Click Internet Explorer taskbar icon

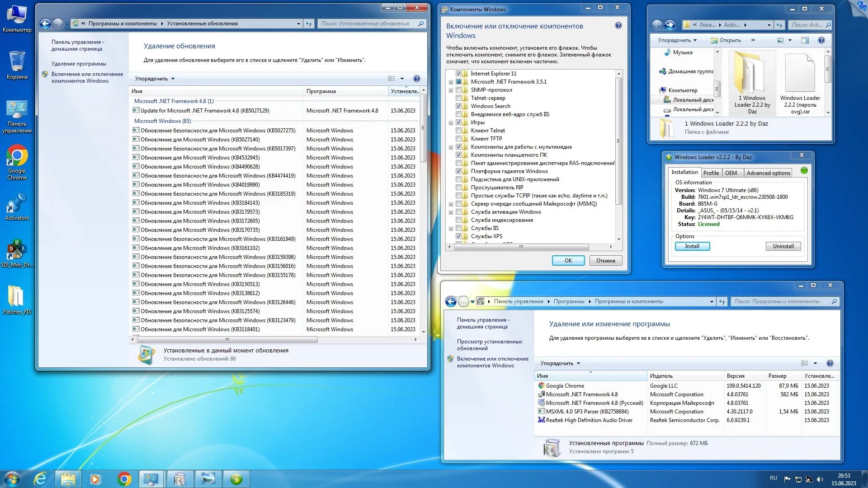point(41,479)
